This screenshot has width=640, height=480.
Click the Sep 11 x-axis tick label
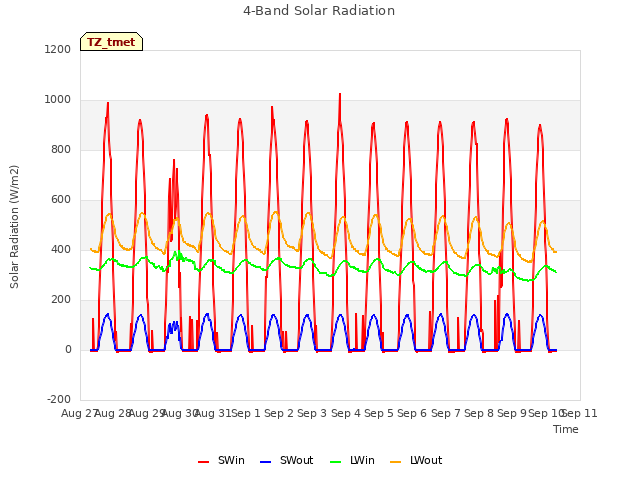click(579, 413)
